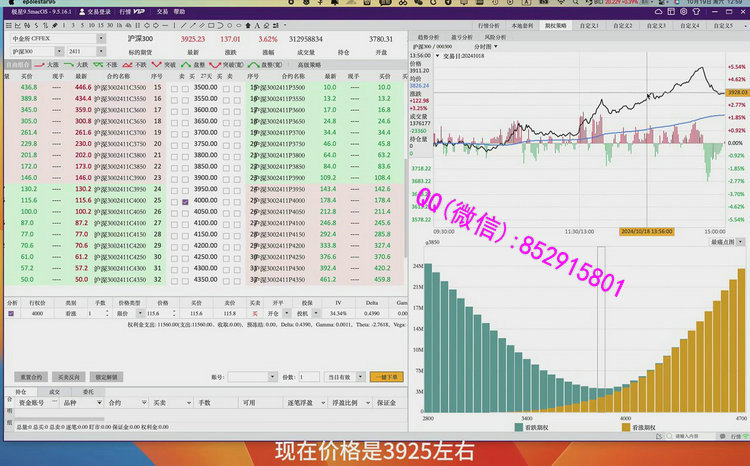
Task: Click the 一键下单 order button
Action: [385, 377]
